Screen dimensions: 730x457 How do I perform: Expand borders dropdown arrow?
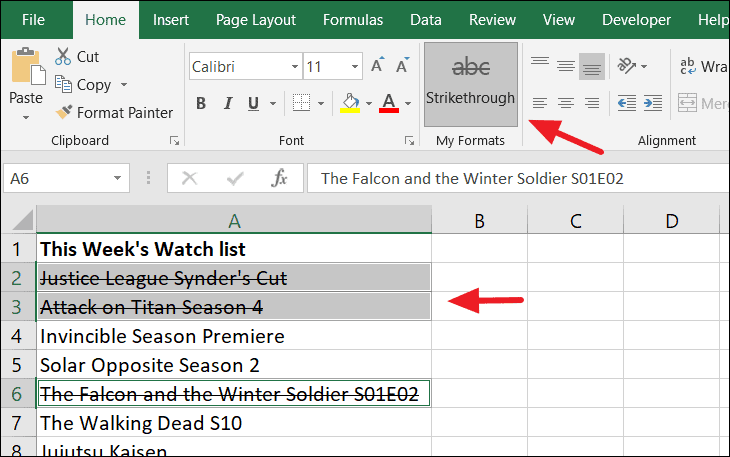point(321,103)
